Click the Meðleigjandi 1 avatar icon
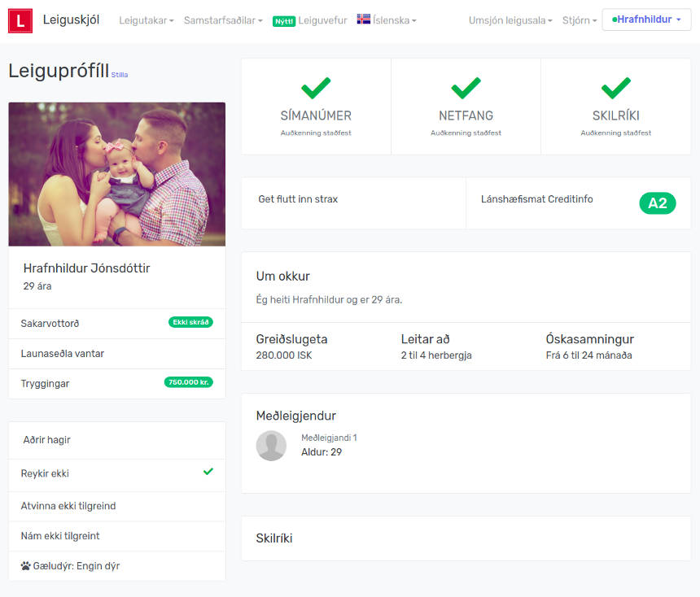Screen dimensions: 700x597 pos(271,445)
